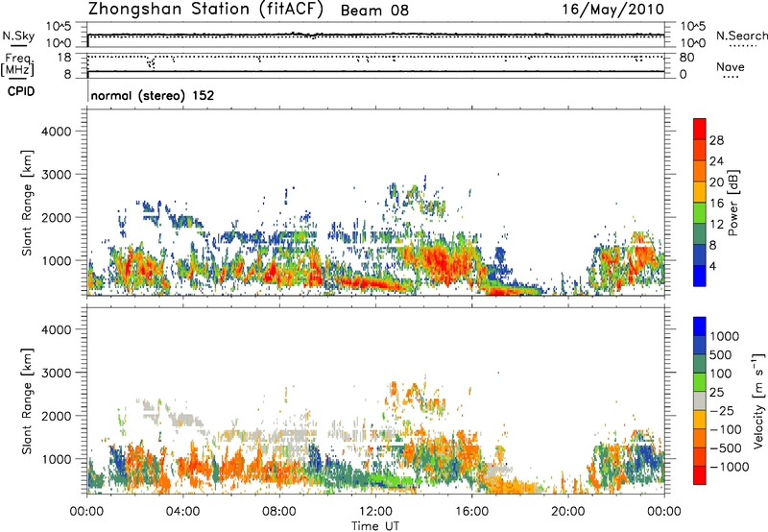Click the 'CPID' label
This screenshot has height=532, width=768.
coord(21,91)
